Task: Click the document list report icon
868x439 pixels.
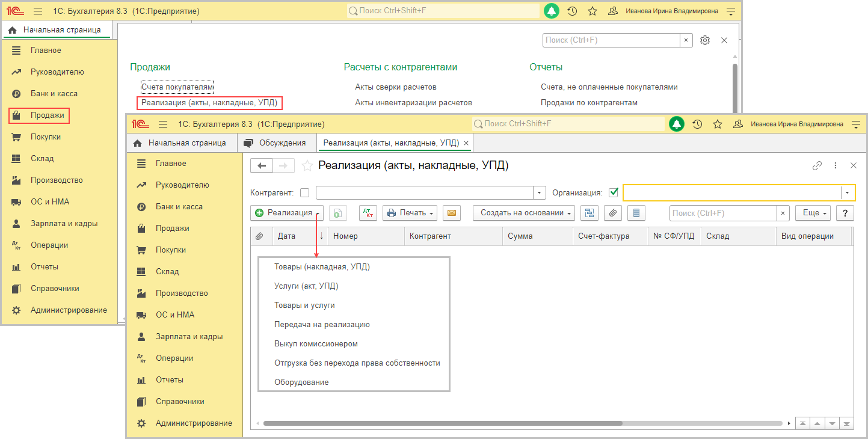Action: [x=636, y=213]
